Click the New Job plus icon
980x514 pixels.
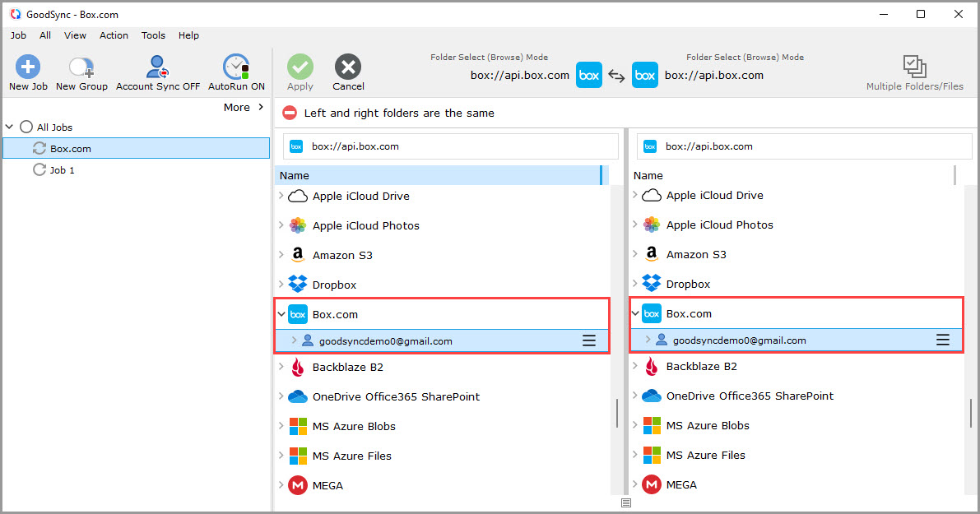pos(27,67)
